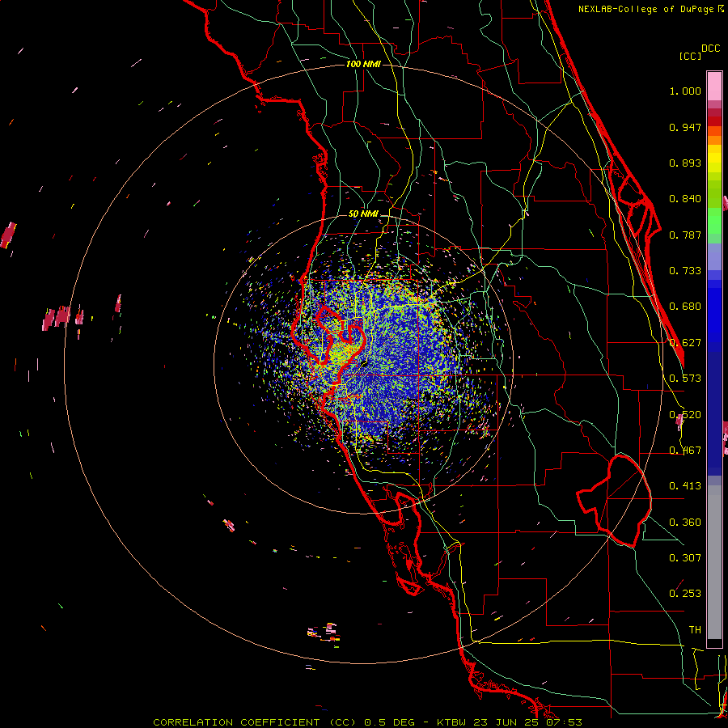Click the [CC] units label

(x=690, y=56)
